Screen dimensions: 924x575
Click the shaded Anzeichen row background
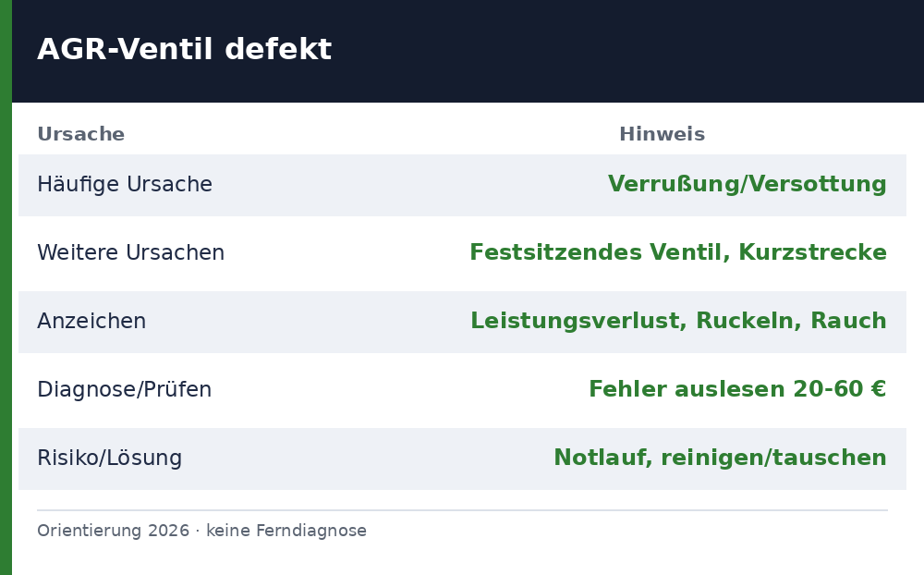coord(462,322)
